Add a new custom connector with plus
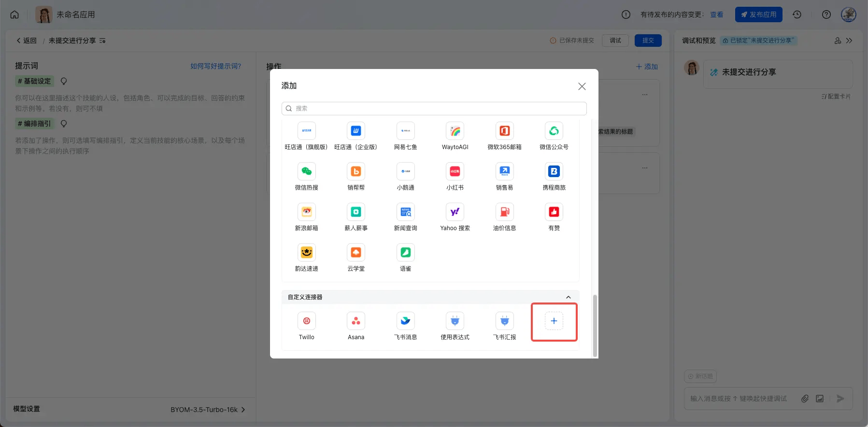 (554, 321)
